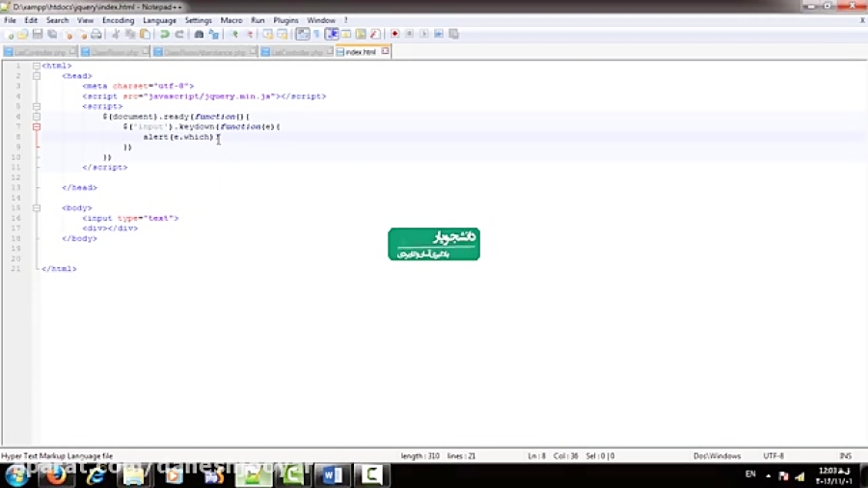Open the Run menu
This screenshot has height=488, width=868.
258,20
